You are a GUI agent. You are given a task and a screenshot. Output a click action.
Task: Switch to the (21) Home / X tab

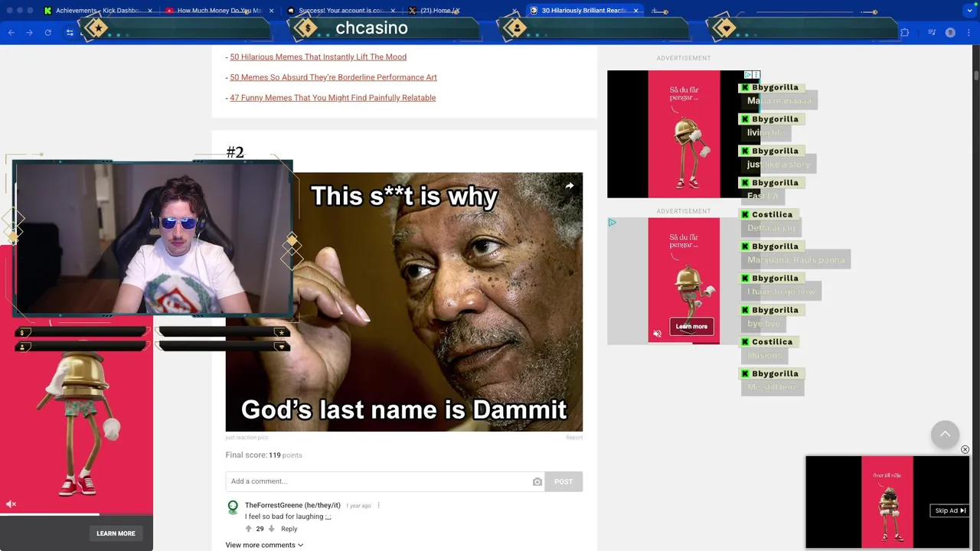(464, 11)
